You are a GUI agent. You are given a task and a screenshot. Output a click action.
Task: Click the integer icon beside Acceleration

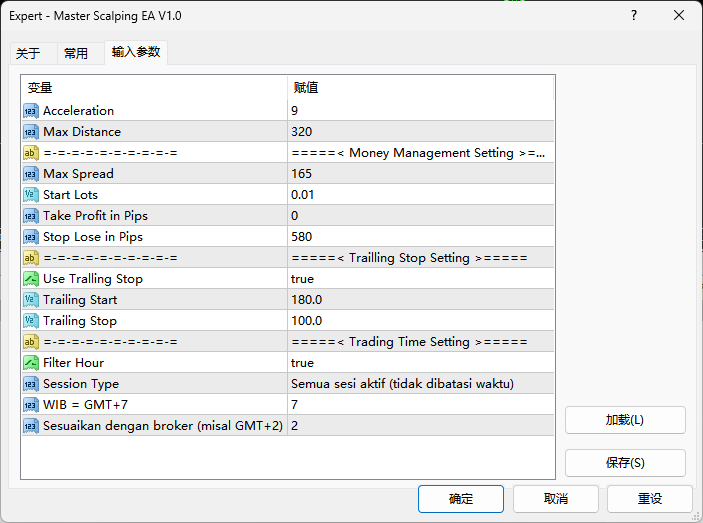click(31, 111)
